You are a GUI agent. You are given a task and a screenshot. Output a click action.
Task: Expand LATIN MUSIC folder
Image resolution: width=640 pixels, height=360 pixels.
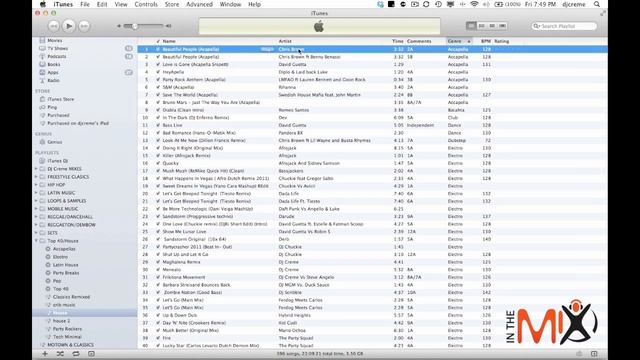click(36, 193)
